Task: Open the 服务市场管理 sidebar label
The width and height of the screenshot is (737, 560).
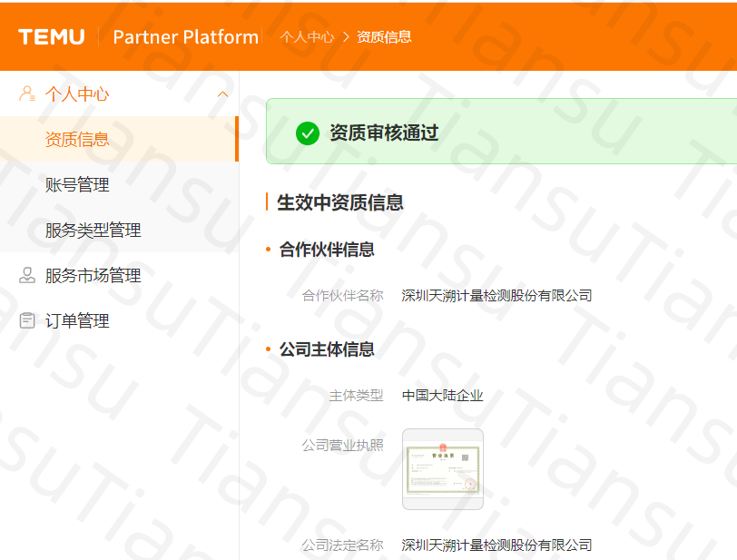Action: click(93, 275)
